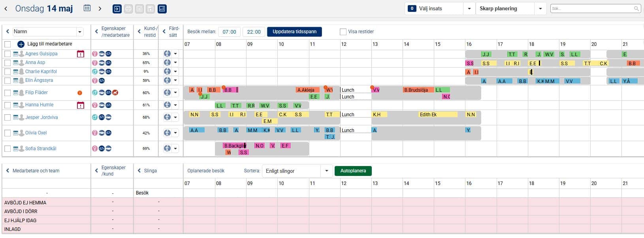Open the date picker calendar icon

click(x=87, y=8)
